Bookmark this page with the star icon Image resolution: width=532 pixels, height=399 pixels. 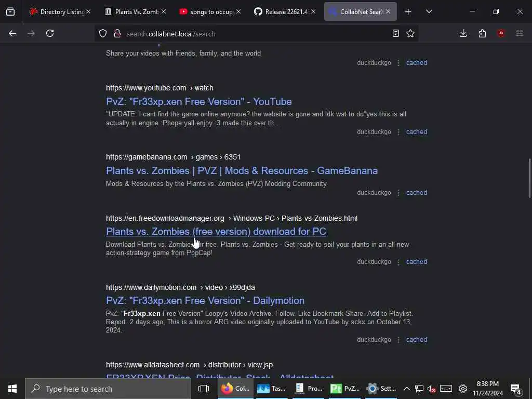[x=410, y=33]
